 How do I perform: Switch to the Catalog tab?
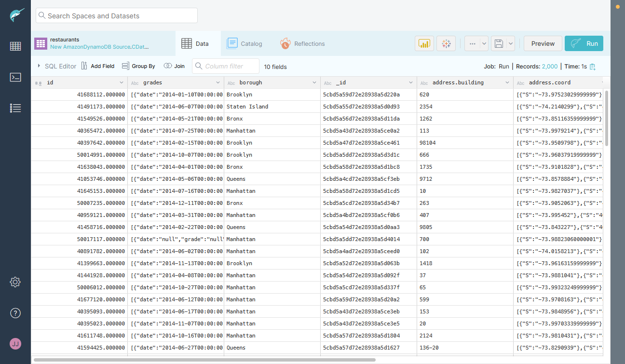(245, 43)
